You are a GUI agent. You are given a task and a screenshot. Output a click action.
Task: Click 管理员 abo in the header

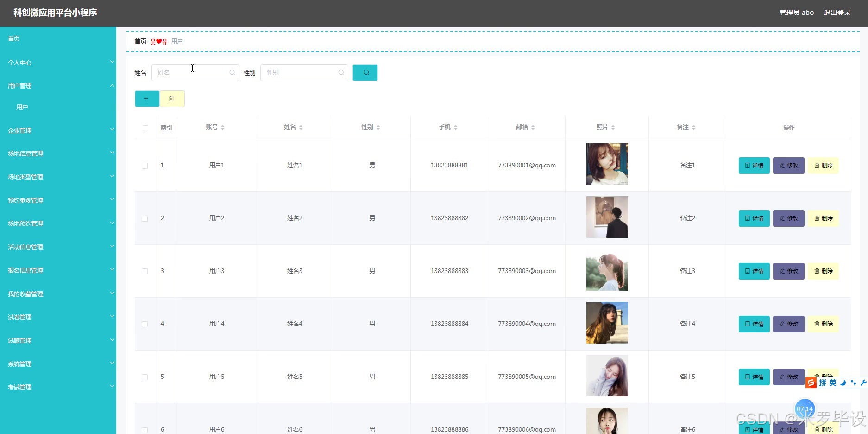click(x=797, y=13)
